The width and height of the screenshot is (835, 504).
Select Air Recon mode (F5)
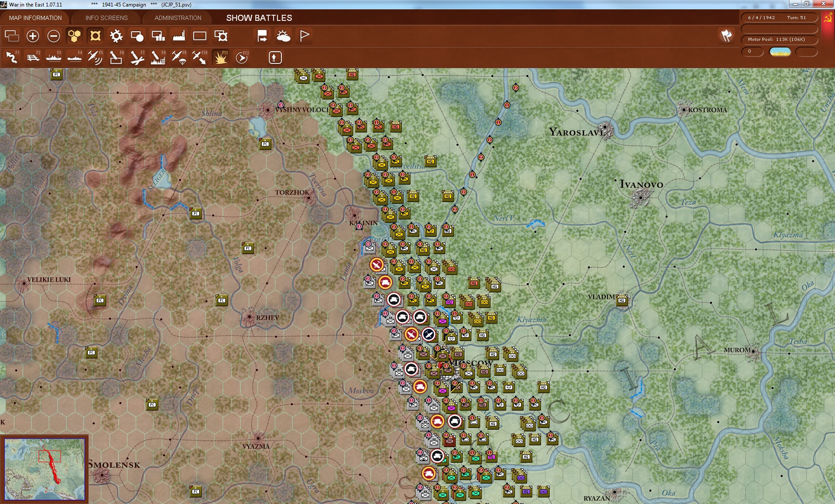click(95, 57)
